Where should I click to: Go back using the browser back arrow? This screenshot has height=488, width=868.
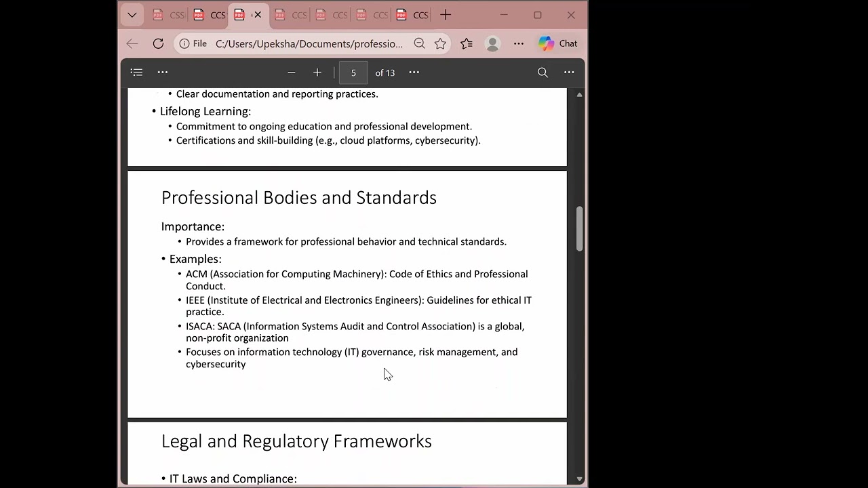coord(132,43)
